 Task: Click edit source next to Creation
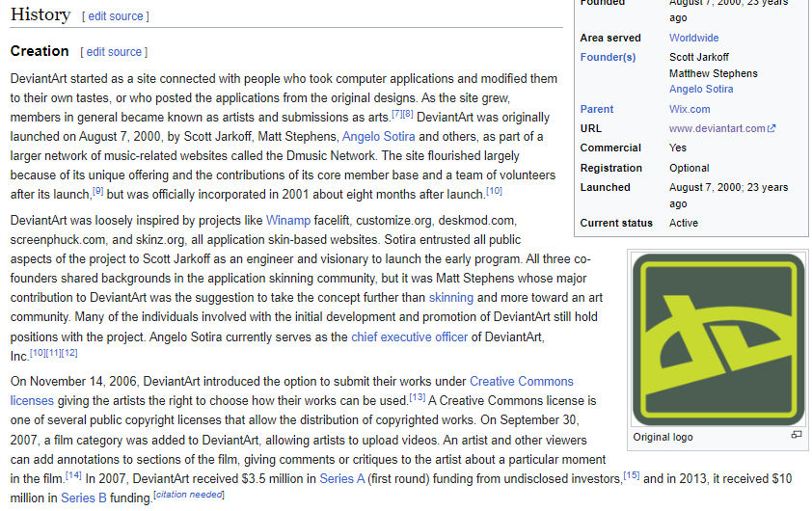point(114,52)
